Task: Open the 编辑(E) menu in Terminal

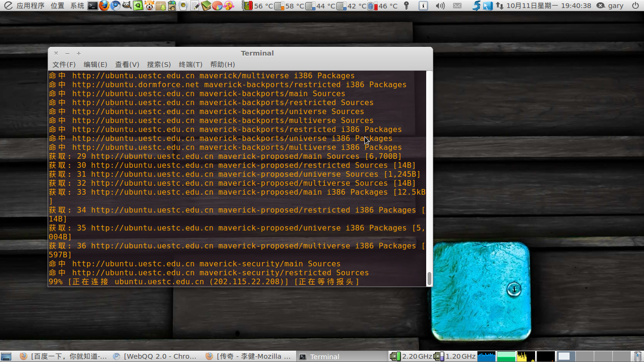Action: 95,65
